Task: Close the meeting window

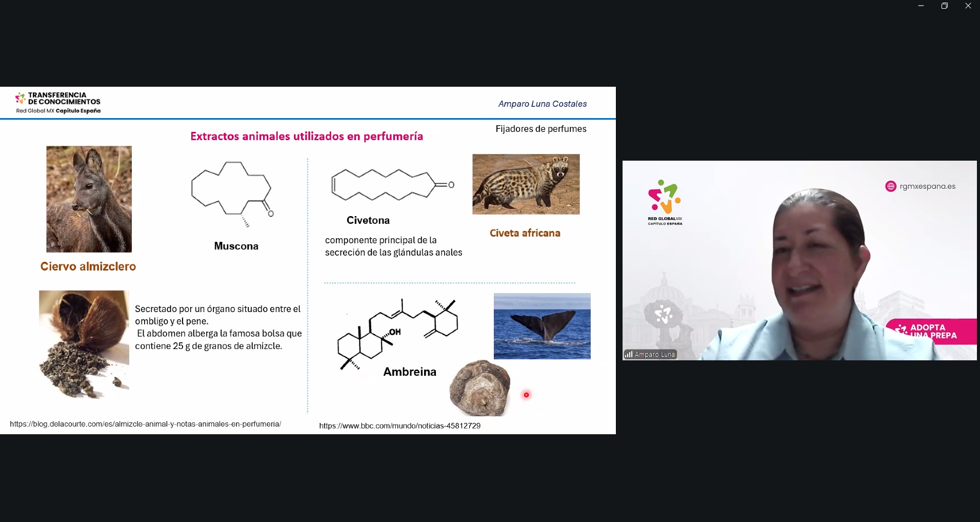Action: [x=968, y=6]
